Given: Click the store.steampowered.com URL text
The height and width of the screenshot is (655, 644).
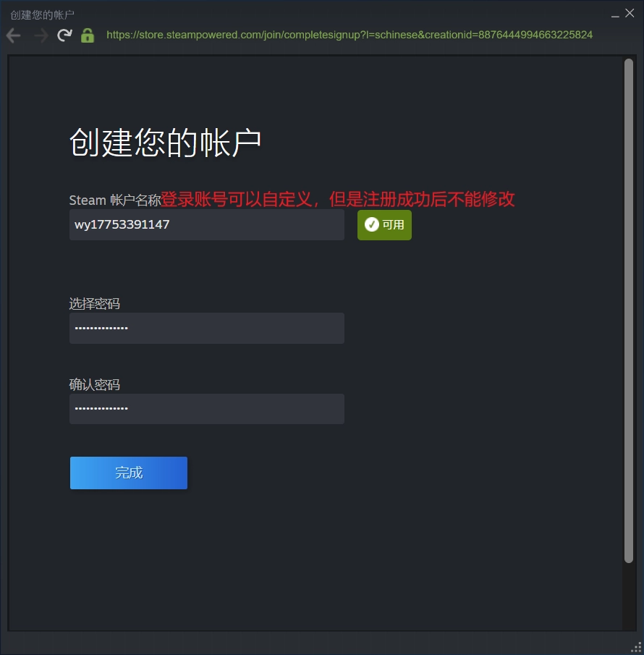Looking at the screenshot, I should pos(349,35).
